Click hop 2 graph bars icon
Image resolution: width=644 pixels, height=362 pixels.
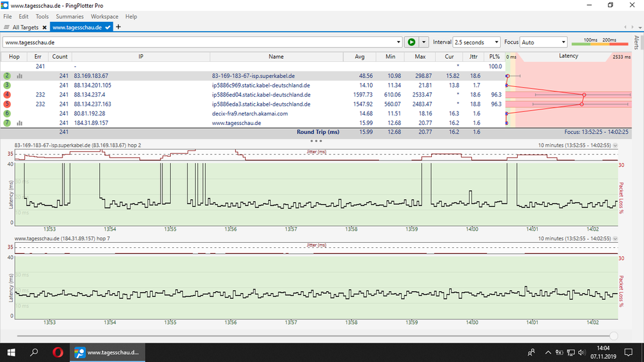[x=19, y=76]
